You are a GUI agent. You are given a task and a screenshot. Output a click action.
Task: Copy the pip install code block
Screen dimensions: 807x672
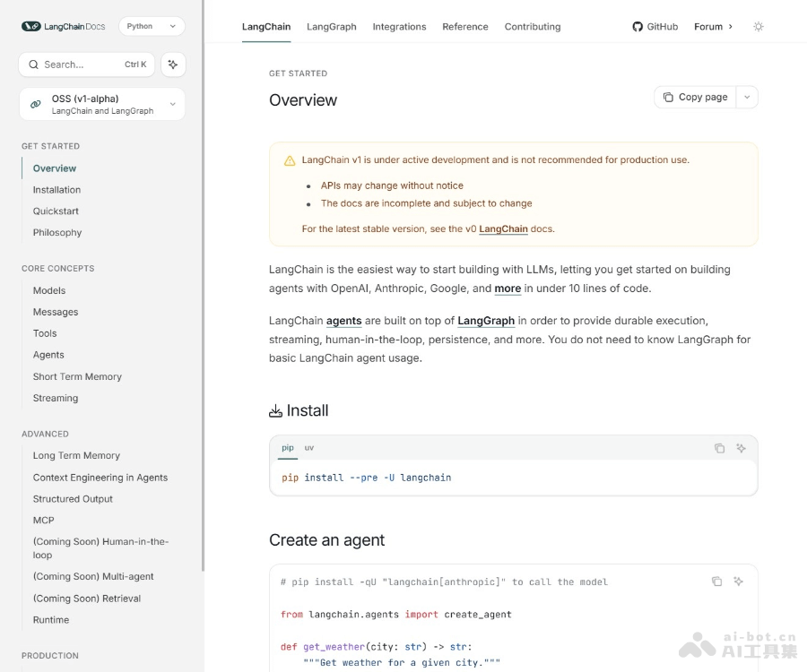pyautogui.click(x=719, y=448)
